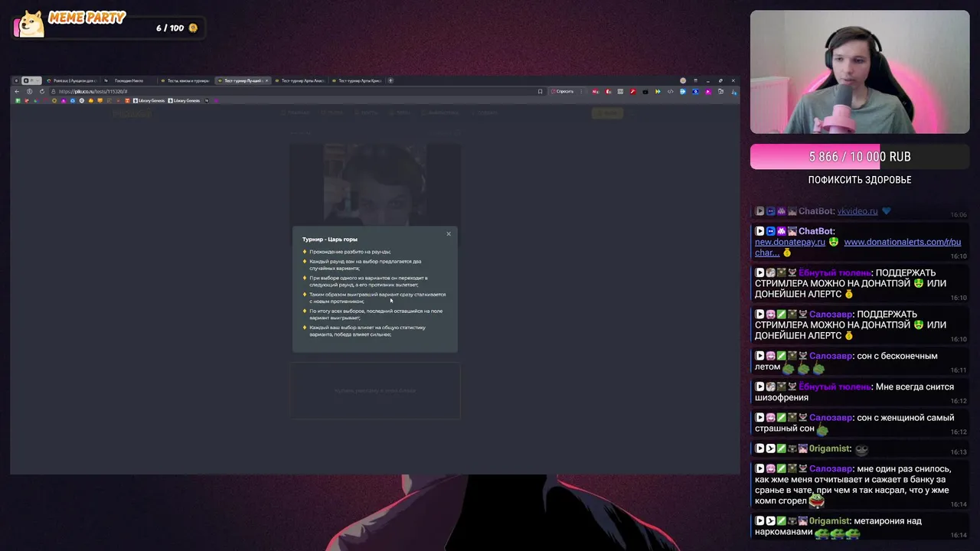Click the Спросить button in the toolbar
Screen dimensions: 980x551
[x=562, y=91]
